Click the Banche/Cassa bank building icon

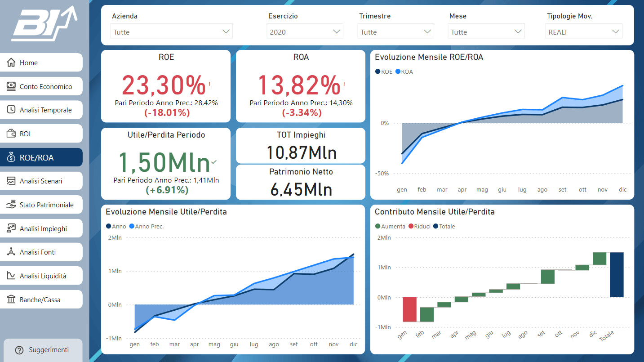click(11, 299)
